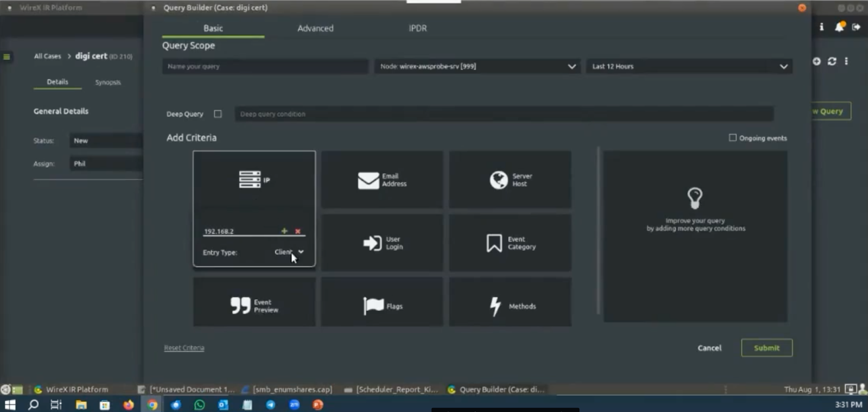Toggle the hamburger sidebar menu
This screenshot has height=412, width=868.
pyautogui.click(x=7, y=56)
